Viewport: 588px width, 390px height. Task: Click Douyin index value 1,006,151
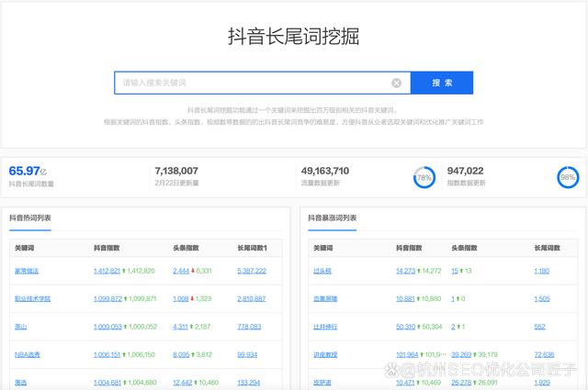point(107,354)
